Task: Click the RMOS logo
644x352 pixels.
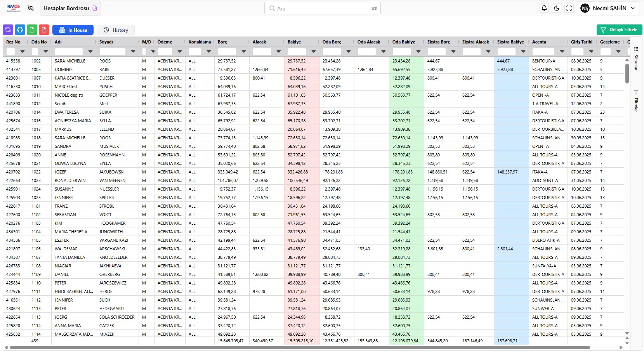Action: (x=14, y=8)
